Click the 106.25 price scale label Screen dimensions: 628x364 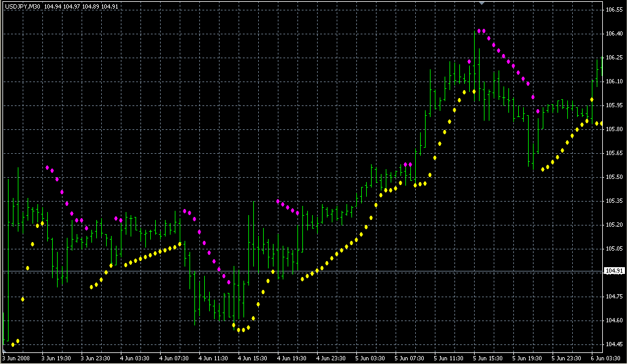coord(614,58)
